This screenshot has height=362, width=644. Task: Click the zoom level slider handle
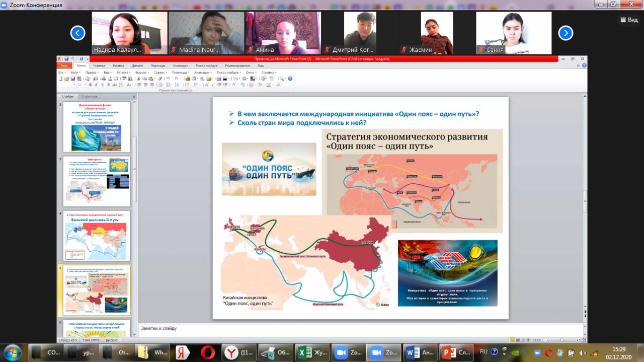562,340
